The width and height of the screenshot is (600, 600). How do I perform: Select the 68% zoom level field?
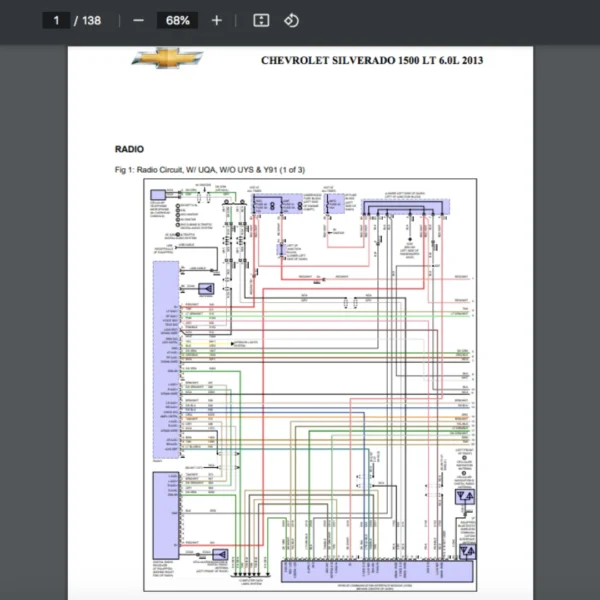click(178, 20)
